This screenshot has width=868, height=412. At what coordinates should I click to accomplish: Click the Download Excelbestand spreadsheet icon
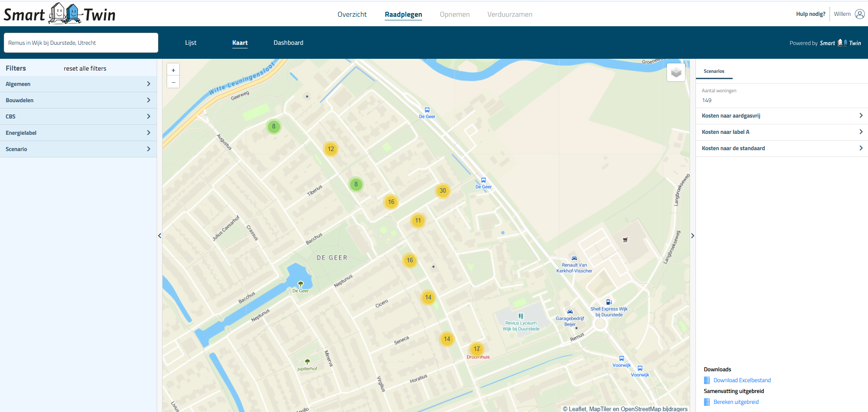pyautogui.click(x=707, y=380)
